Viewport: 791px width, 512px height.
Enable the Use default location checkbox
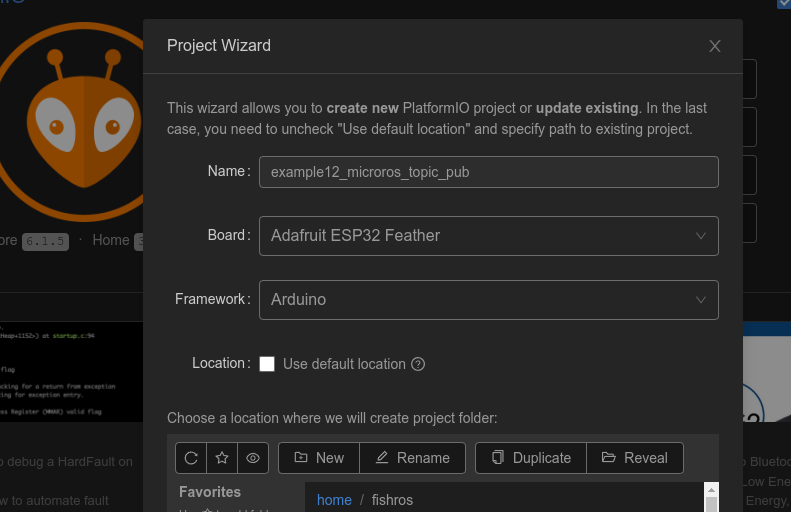267,364
